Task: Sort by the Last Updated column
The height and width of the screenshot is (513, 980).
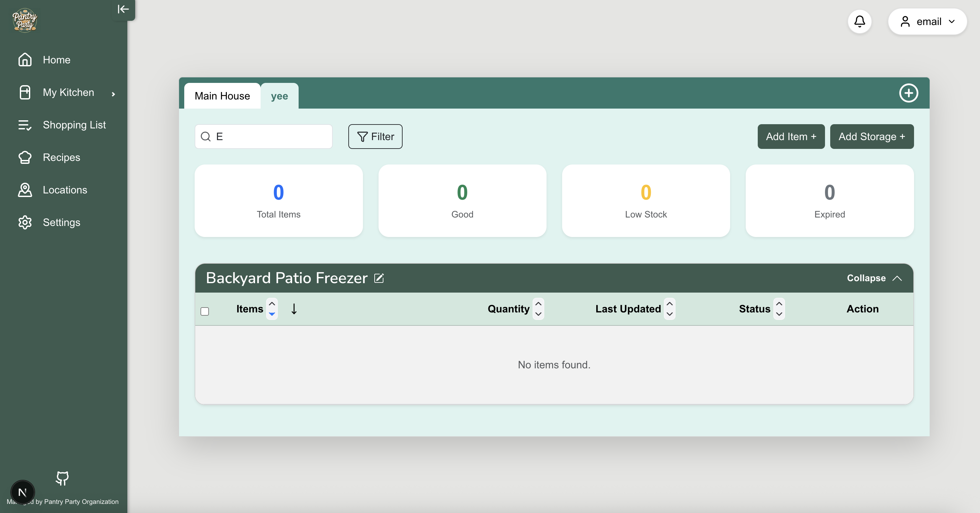Action: click(670, 309)
